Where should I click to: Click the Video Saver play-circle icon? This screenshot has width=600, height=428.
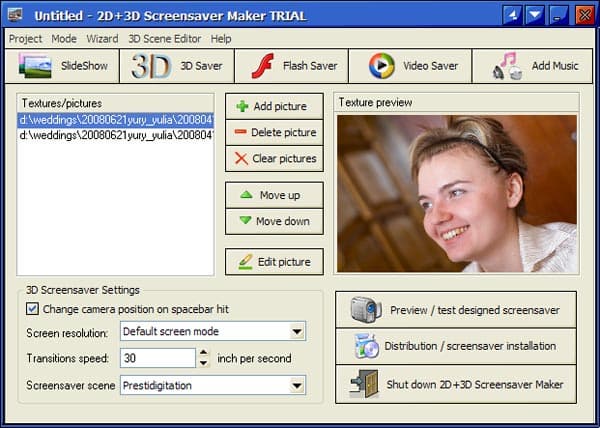point(382,66)
